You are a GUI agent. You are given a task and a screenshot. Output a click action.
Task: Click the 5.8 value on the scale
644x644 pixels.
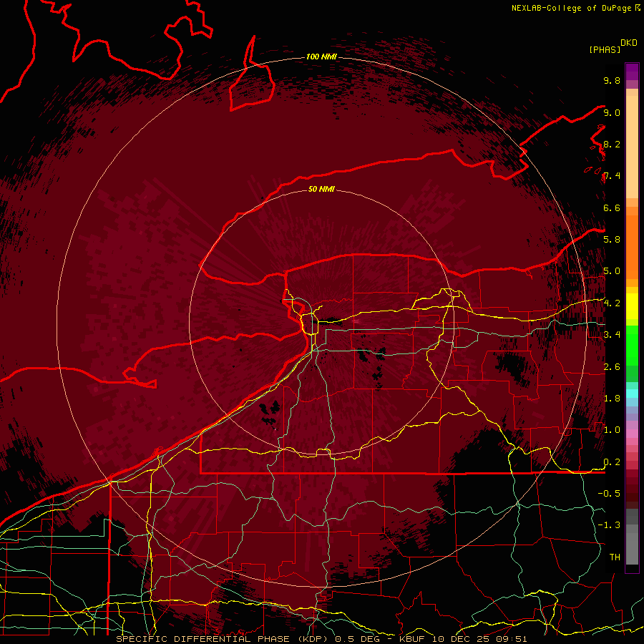coord(612,240)
